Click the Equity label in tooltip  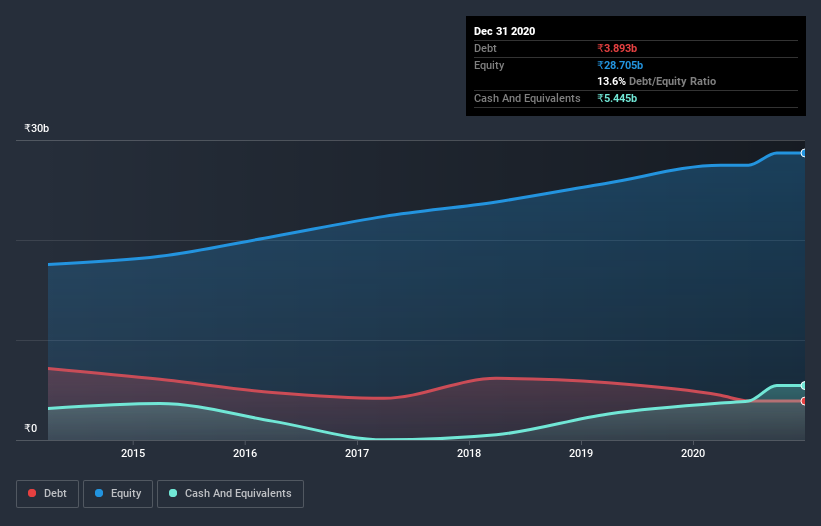pyautogui.click(x=489, y=65)
